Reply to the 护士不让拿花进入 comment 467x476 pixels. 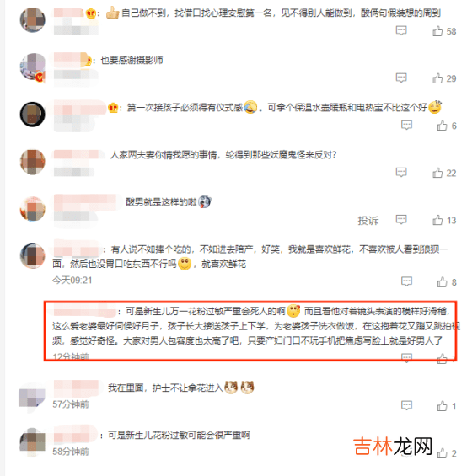coord(406,405)
